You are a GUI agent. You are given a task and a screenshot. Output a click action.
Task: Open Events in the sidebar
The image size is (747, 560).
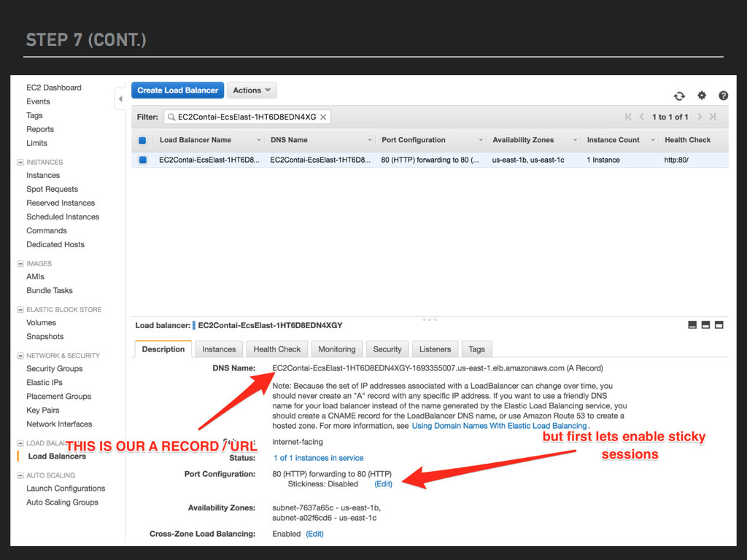(x=38, y=101)
